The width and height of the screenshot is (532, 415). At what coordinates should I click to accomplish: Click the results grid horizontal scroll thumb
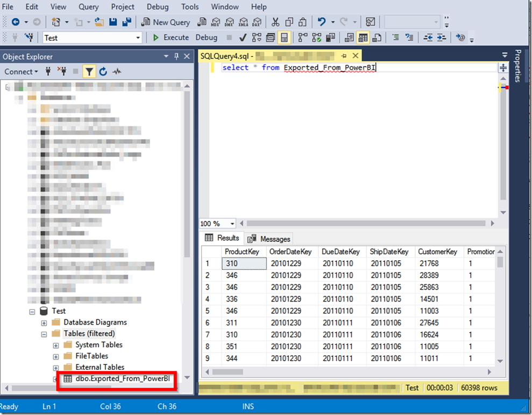[x=228, y=372]
